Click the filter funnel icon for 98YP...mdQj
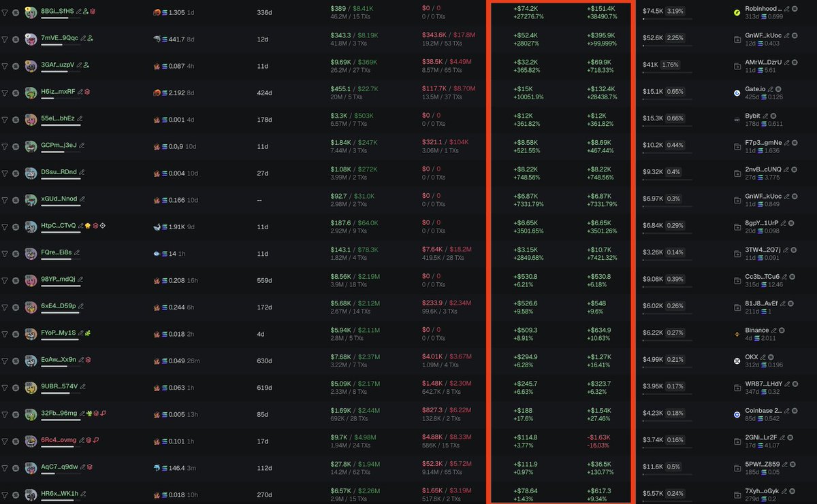This screenshot has height=504, width=817. [5, 280]
